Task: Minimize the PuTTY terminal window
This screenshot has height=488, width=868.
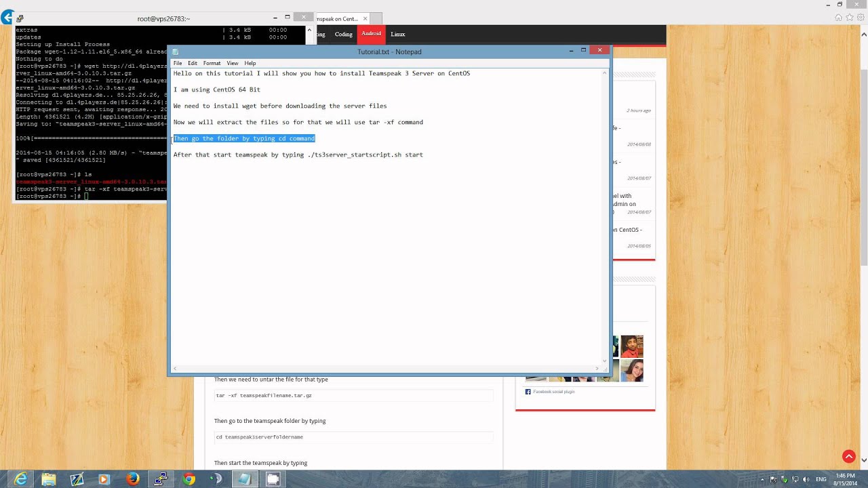Action: 275,18
